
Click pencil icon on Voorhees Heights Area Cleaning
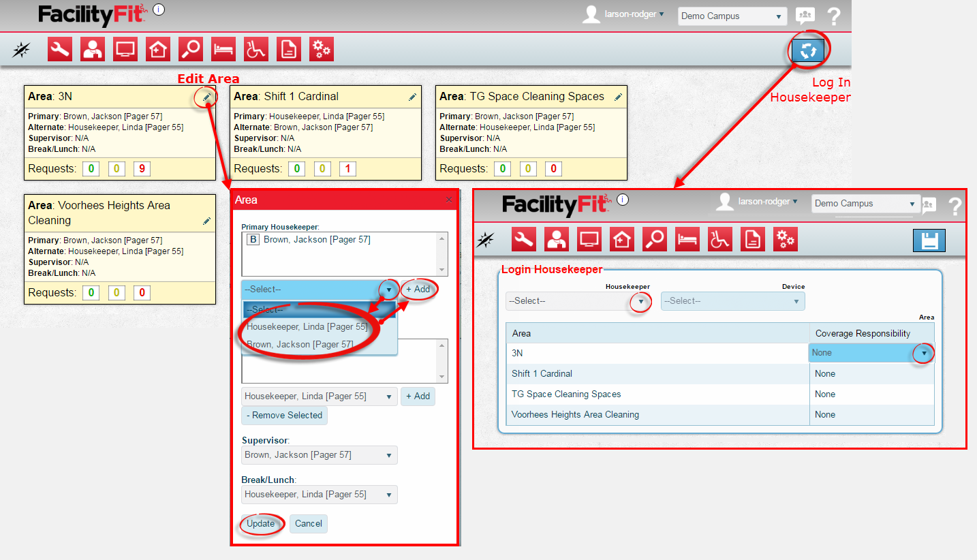[206, 221]
